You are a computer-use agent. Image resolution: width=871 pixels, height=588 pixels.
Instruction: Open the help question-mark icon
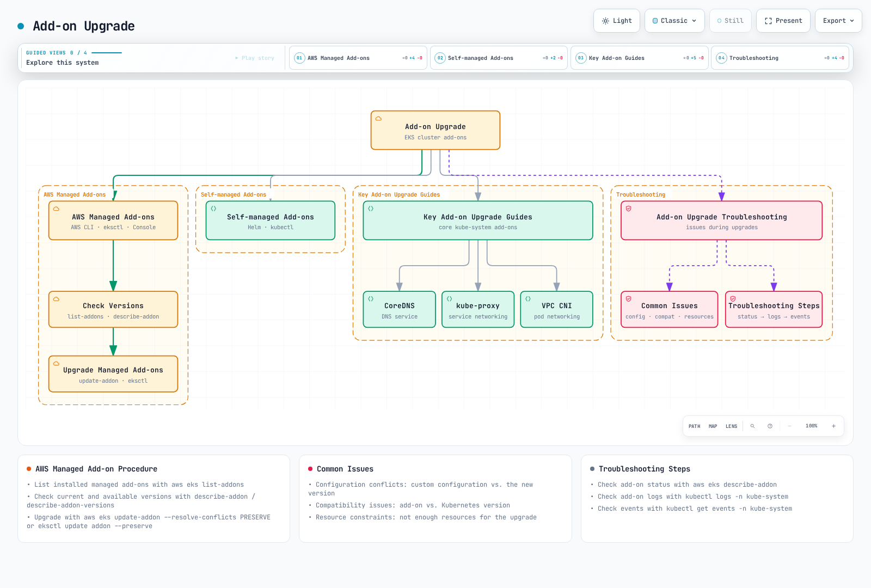pyautogui.click(x=770, y=426)
